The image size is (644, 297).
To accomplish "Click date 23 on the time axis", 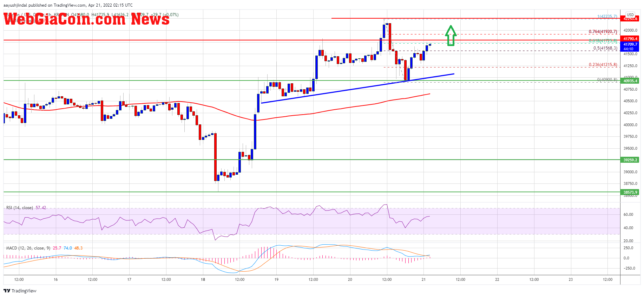I will 571,280.
